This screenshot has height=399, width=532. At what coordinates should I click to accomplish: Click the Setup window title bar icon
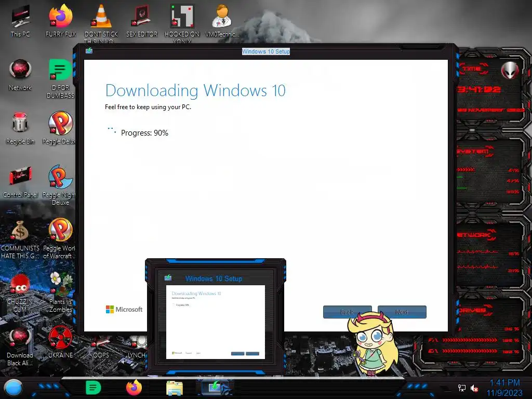tap(89, 50)
